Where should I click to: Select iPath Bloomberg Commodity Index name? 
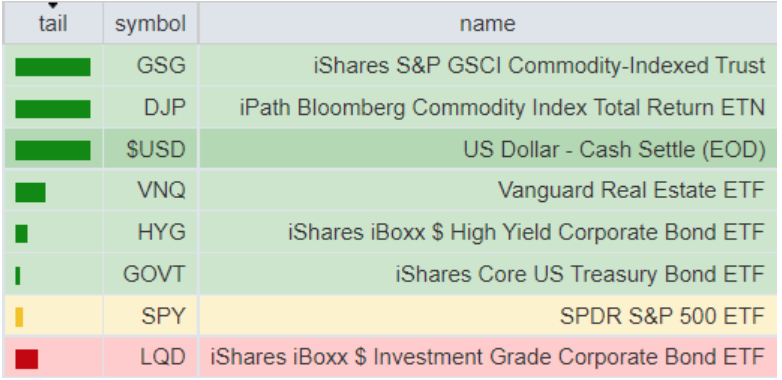tap(502, 107)
